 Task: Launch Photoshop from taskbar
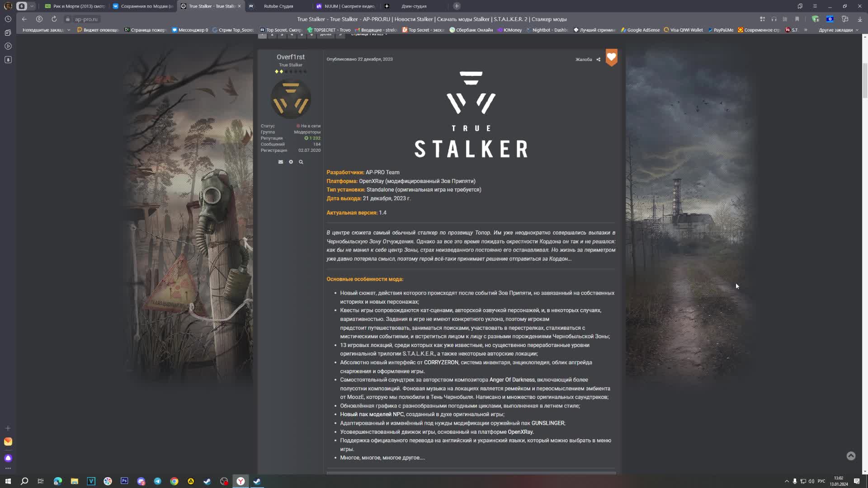(124, 481)
